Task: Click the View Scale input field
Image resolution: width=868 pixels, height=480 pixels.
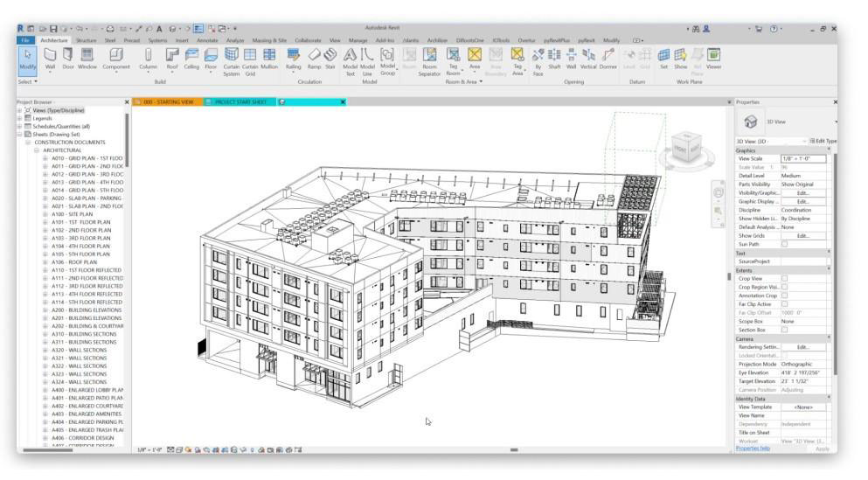Action: point(802,158)
